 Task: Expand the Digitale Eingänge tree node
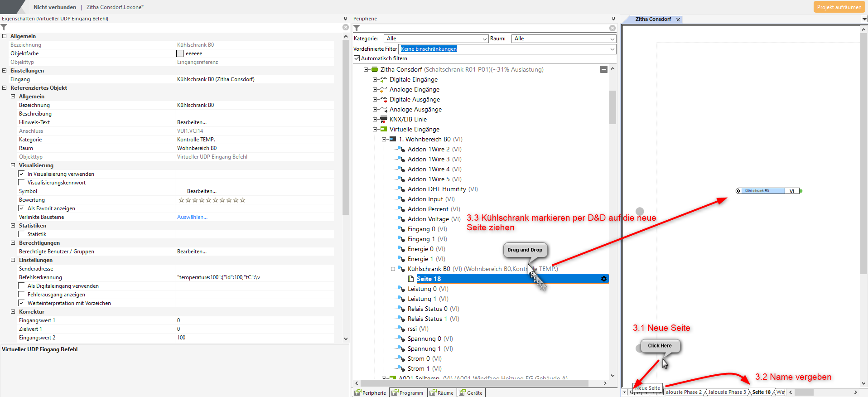click(375, 79)
